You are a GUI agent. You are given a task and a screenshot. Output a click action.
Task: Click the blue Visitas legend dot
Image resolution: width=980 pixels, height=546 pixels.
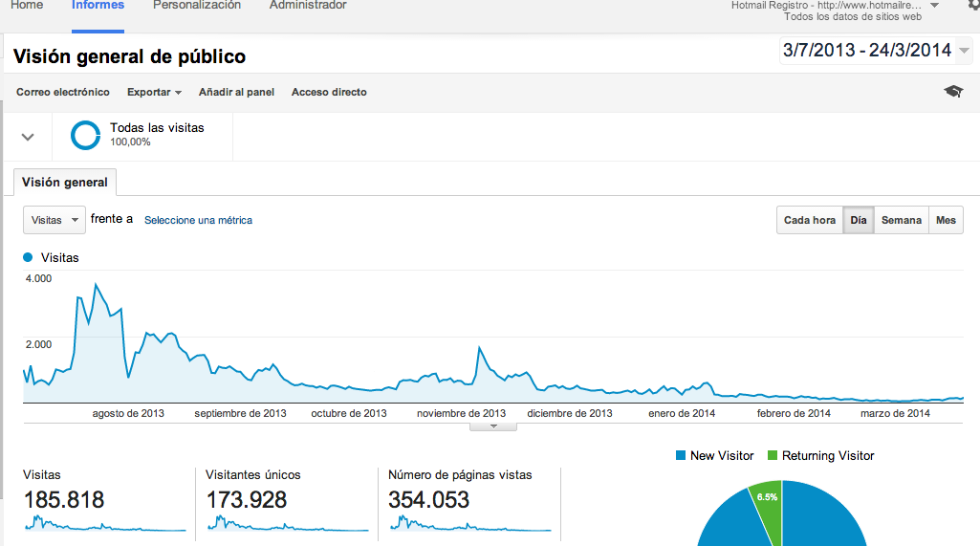[x=28, y=257]
